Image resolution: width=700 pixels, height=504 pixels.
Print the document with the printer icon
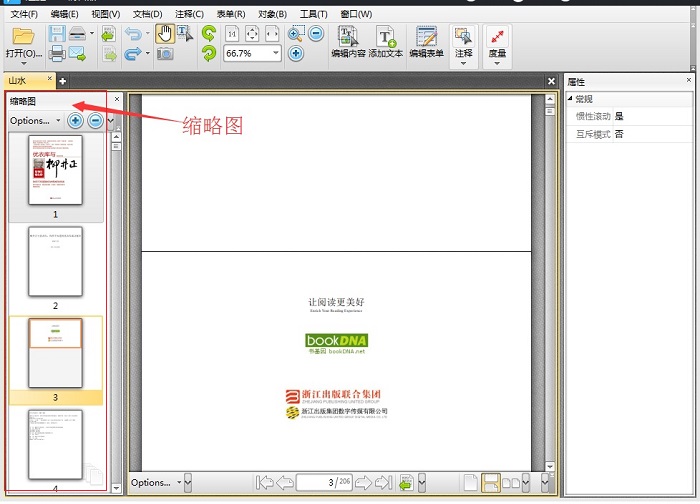tap(57, 54)
